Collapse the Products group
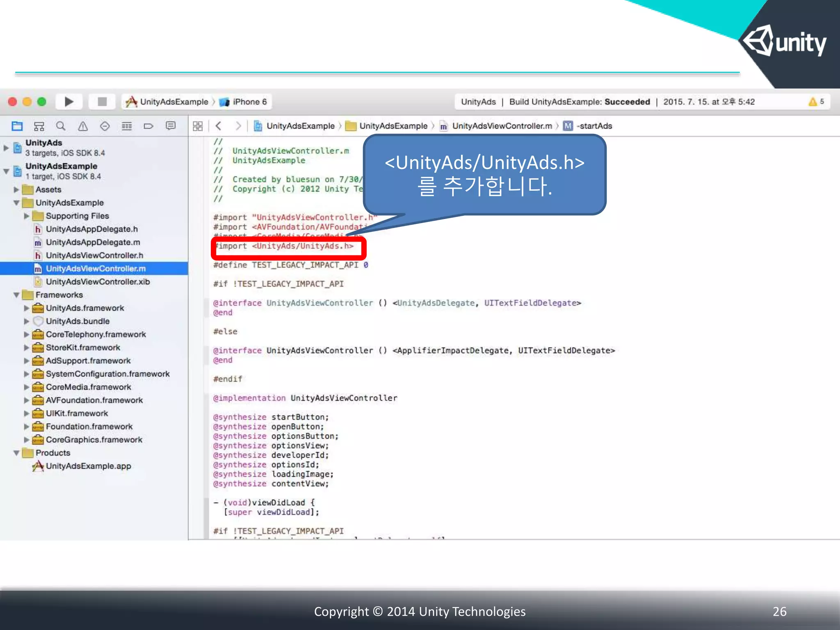 pyautogui.click(x=16, y=453)
